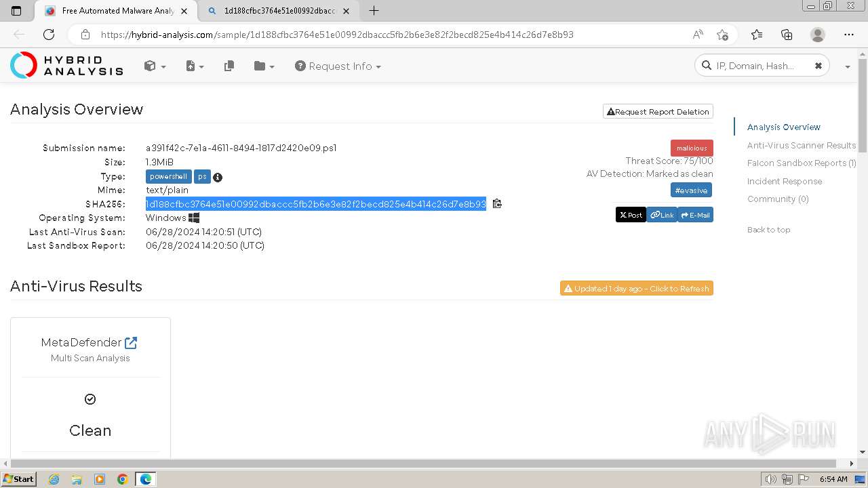Click the 6:54 AM system clock
This screenshot has height=488, width=868.
[833, 479]
